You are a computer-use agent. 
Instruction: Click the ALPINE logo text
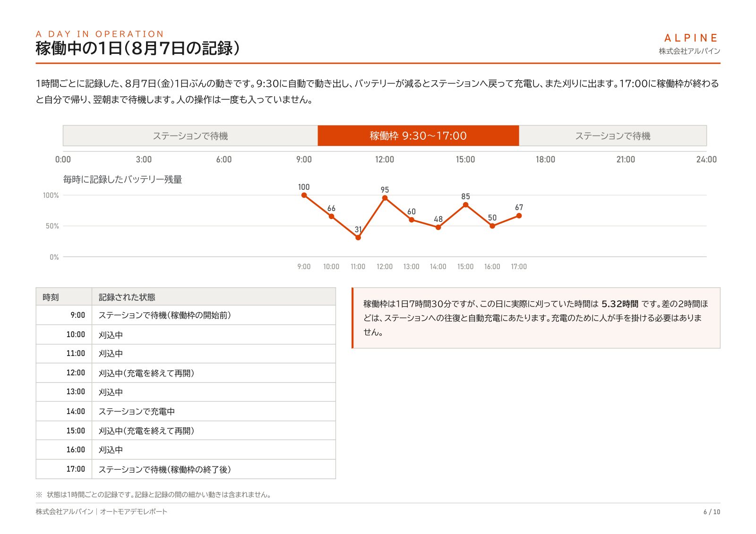(691, 38)
